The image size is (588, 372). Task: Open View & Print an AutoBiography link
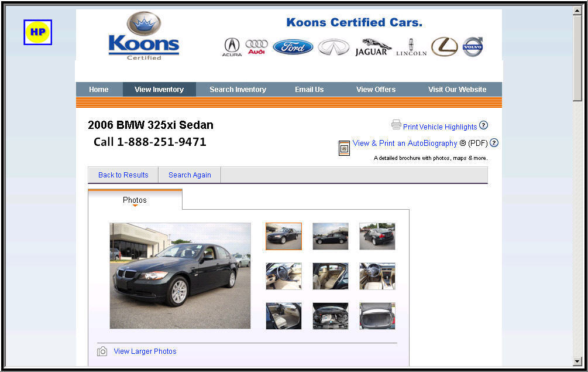[405, 143]
